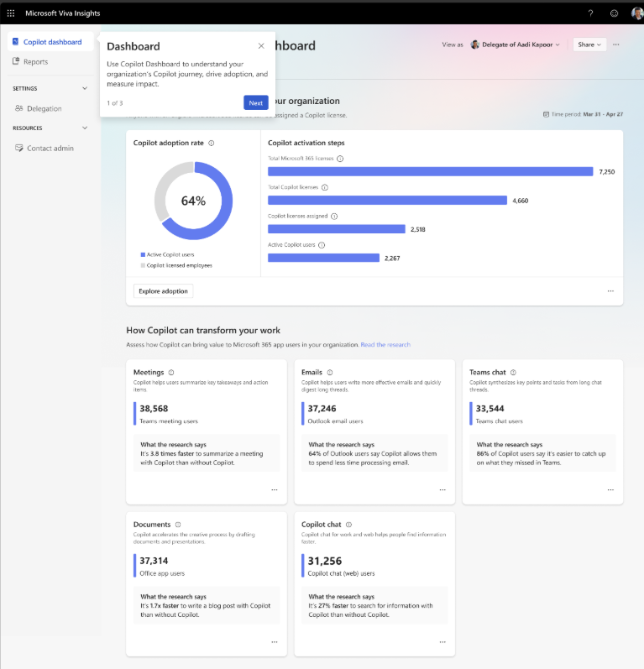Click the help question mark icon
The image size is (644, 669).
590,13
